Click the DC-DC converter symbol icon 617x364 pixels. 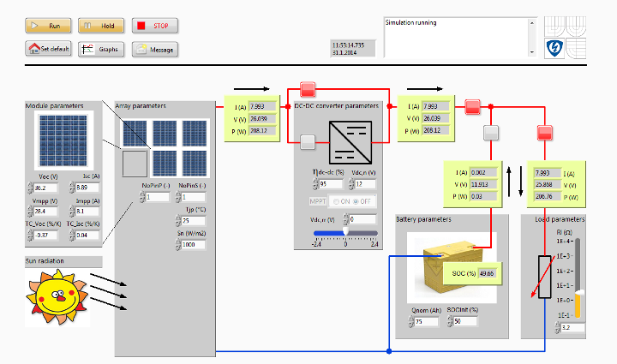(350, 143)
